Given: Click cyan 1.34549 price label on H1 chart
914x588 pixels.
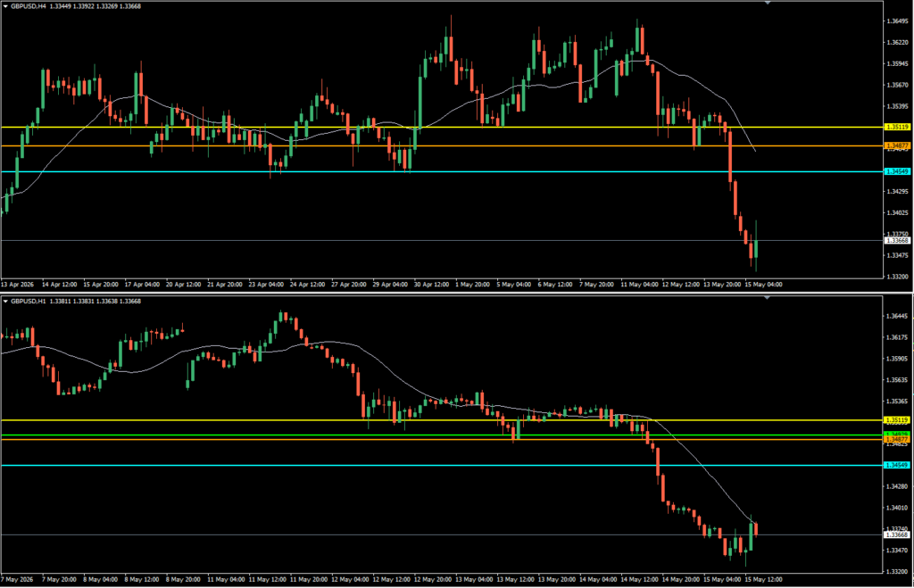Looking at the screenshot, I should tap(898, 465).
